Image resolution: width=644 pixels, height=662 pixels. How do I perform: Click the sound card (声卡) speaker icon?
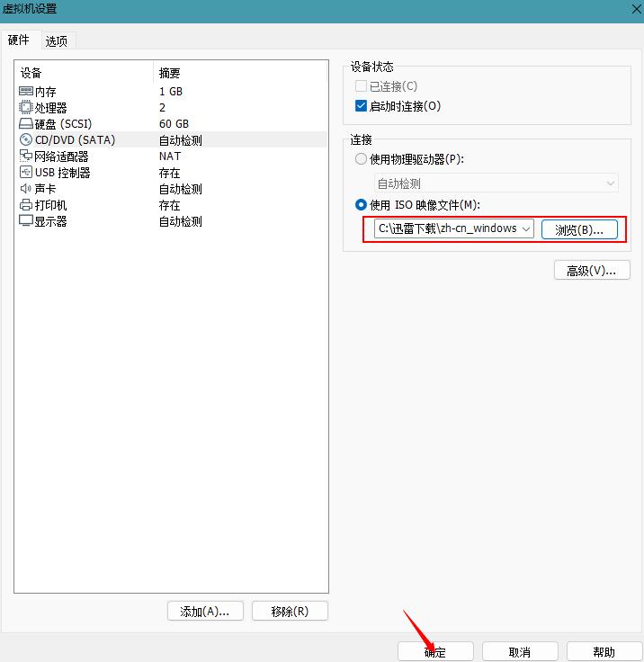[26, 188]
